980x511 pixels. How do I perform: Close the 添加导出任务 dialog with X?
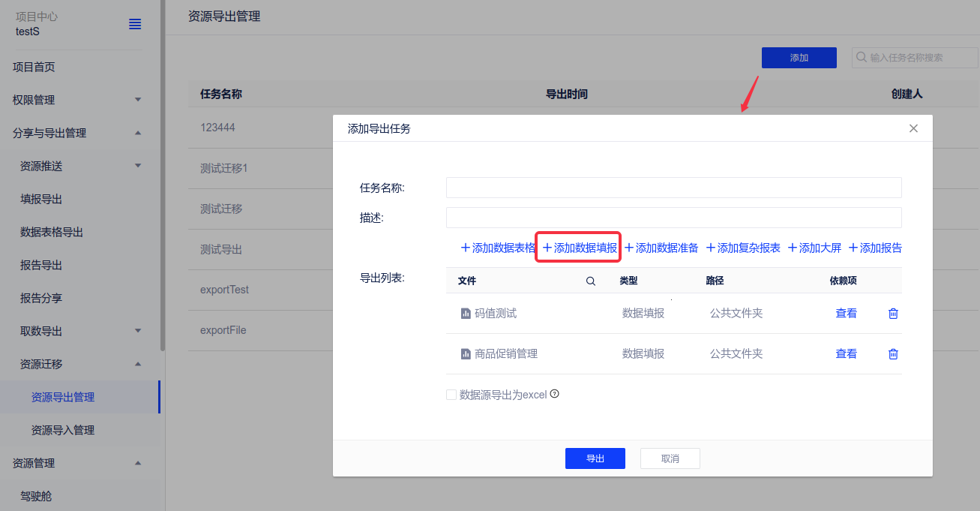click(913, 128)
